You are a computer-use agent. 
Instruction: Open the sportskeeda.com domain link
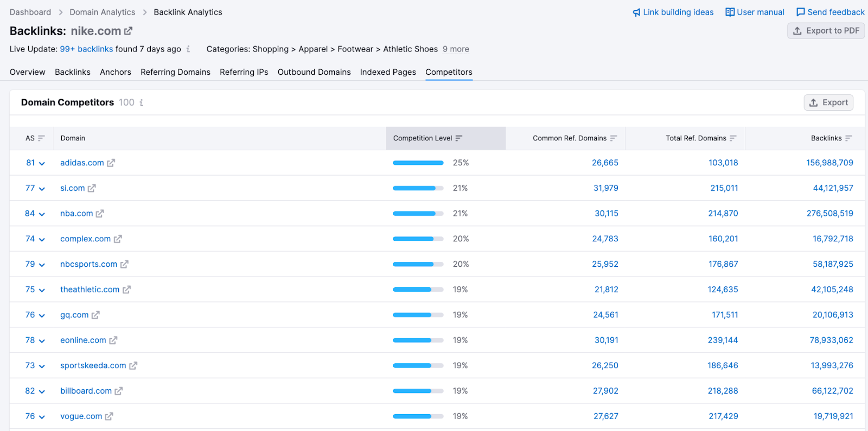click(93, 365)
